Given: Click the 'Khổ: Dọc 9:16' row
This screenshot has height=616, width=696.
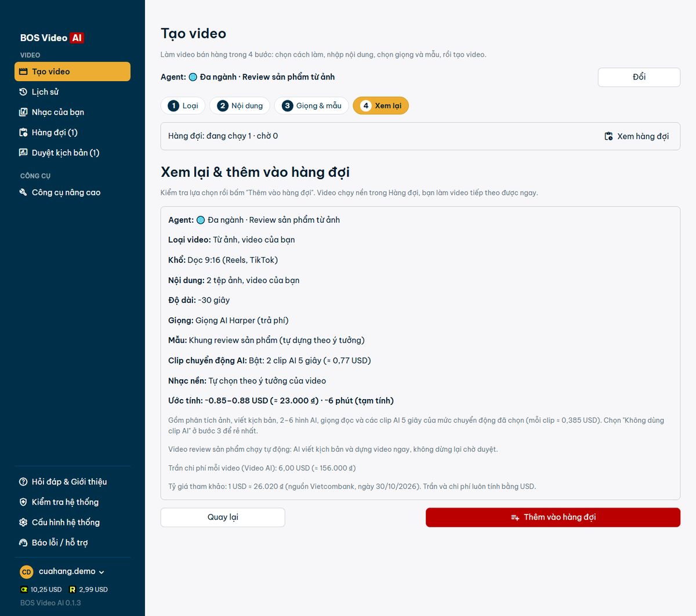Looking at the screenshot, I should [223, 260].
